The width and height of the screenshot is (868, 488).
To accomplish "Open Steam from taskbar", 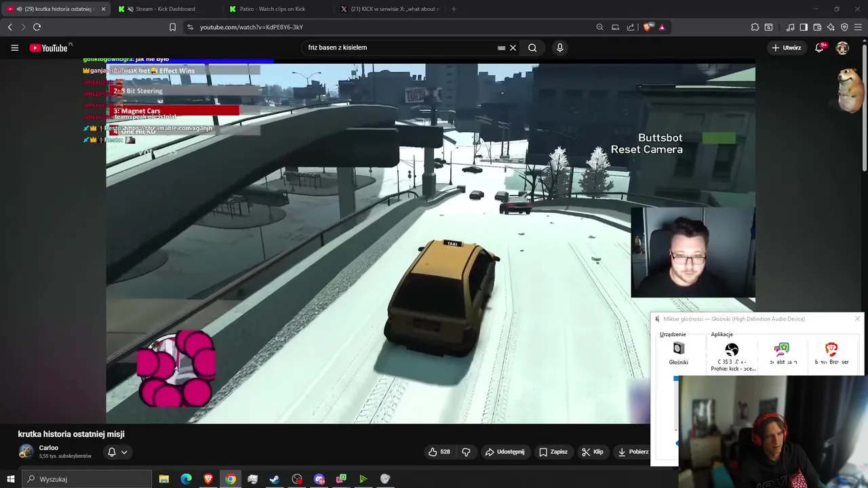I will (x=275, y=479).
